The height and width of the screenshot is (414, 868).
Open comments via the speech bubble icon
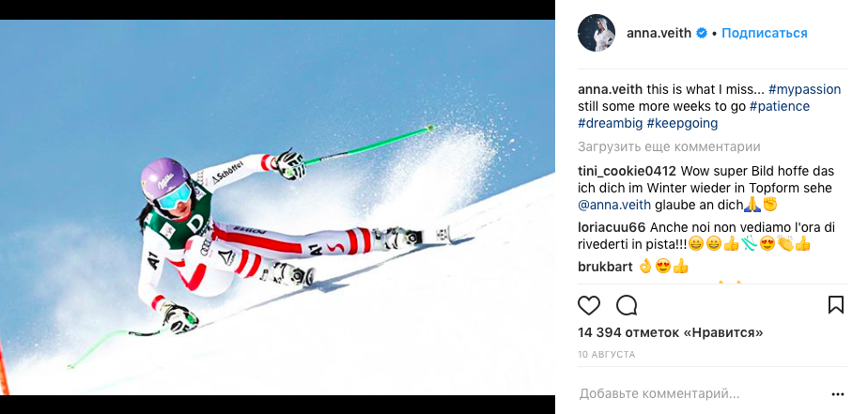[627, 305]
